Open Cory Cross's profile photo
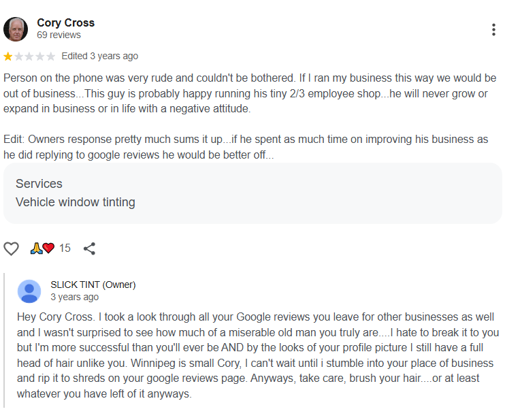Screen dimensions: 520x420 click(x=16, y=29)
